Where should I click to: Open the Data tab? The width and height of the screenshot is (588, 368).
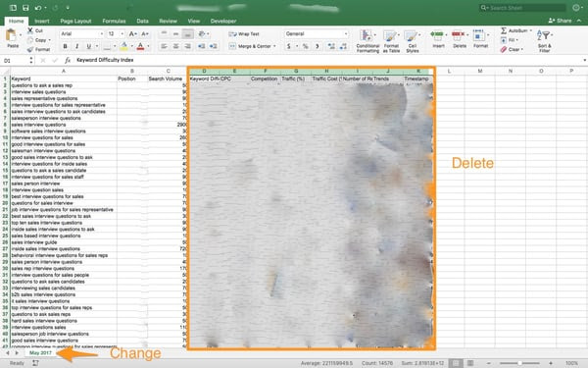click(142, 21)
